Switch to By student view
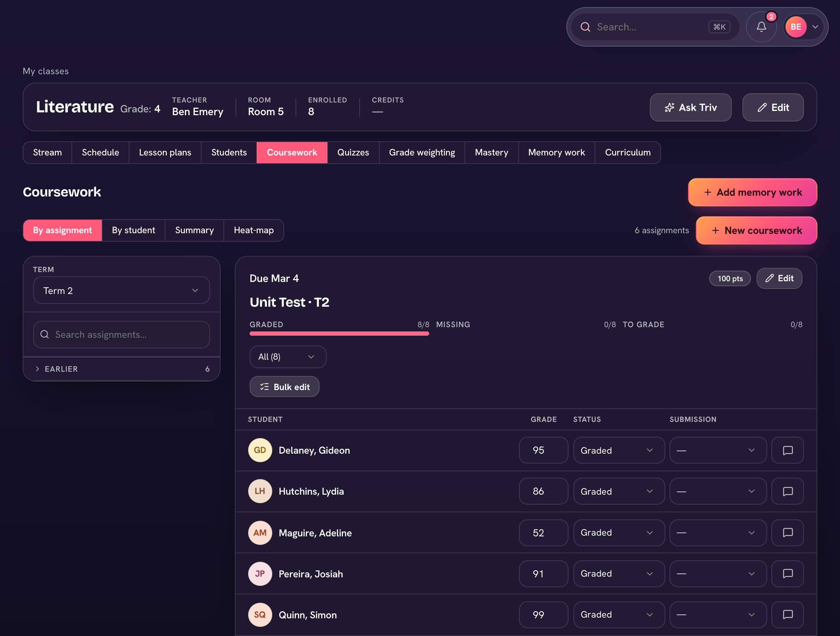The height and width of the screenshot is (636, 840). click(x=133, y=230)
